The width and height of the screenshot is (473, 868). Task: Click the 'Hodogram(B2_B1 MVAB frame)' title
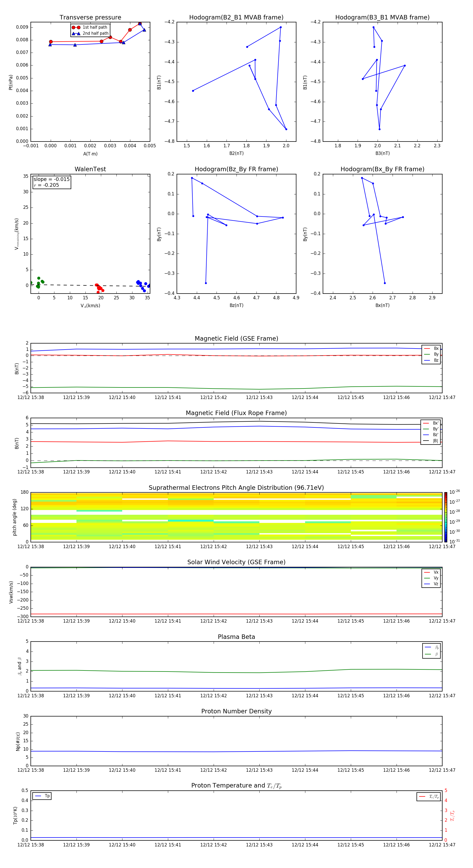pos(236,18)
